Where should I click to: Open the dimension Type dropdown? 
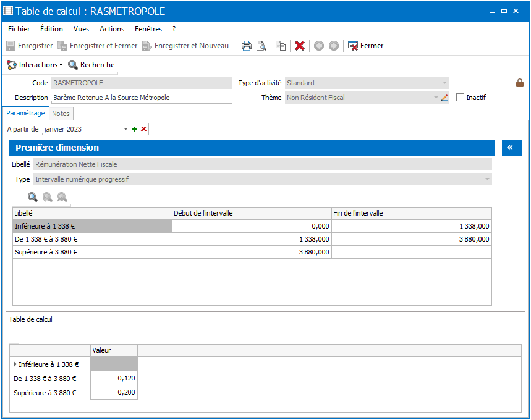(x=487, y=179)
